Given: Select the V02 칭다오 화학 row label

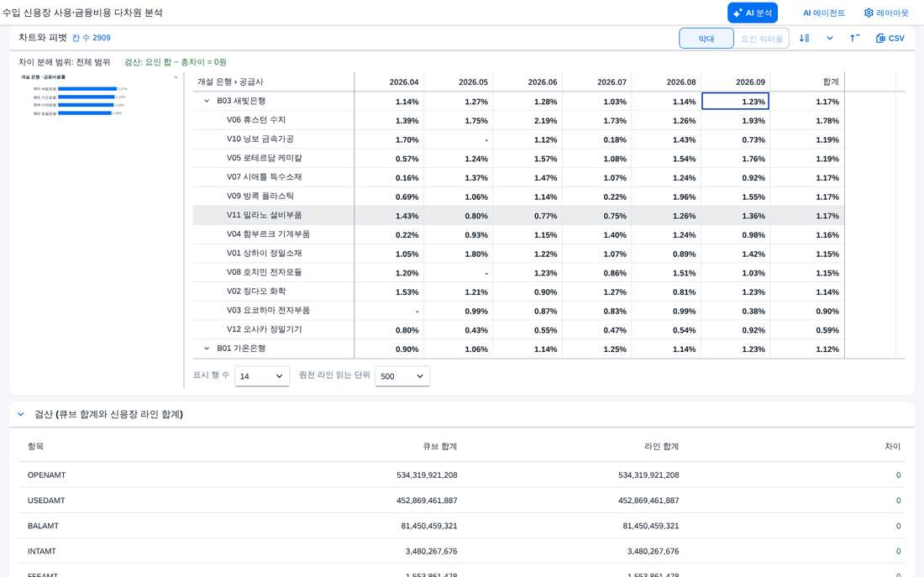Looking at the screenshot, I should point(255,291).
